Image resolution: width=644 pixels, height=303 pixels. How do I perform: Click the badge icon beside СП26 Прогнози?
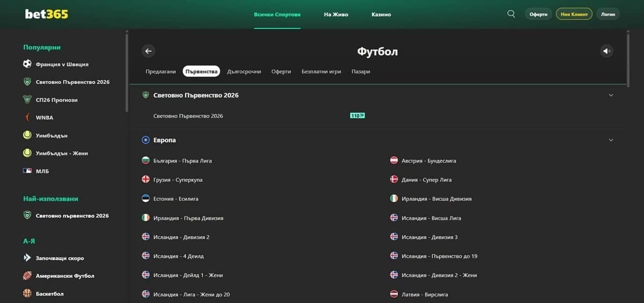pos(27,100)
